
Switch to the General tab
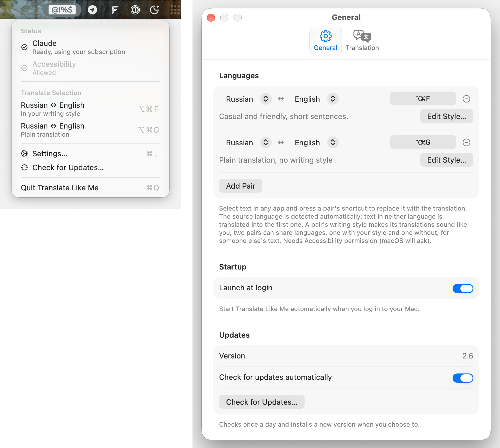pyautogui.click(x=325, y=41)
